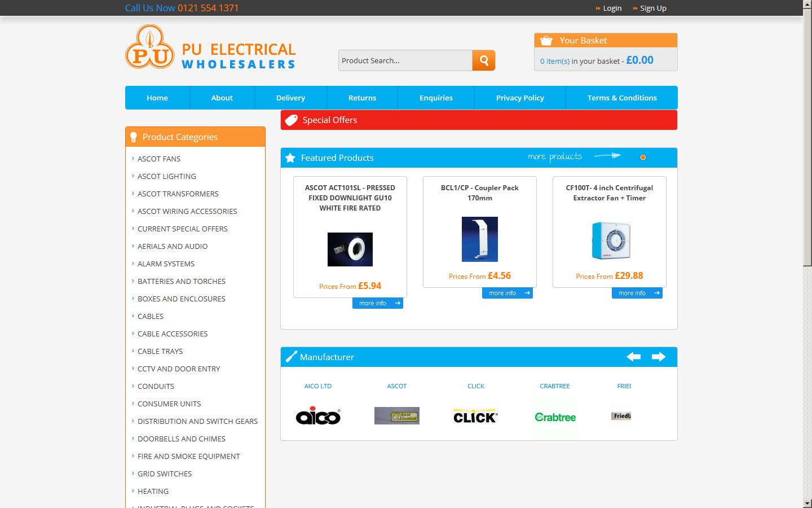Expand the CABLES category
Image resolution: width=812 pixels, height=508 pixels.
[x=151, y=316]
